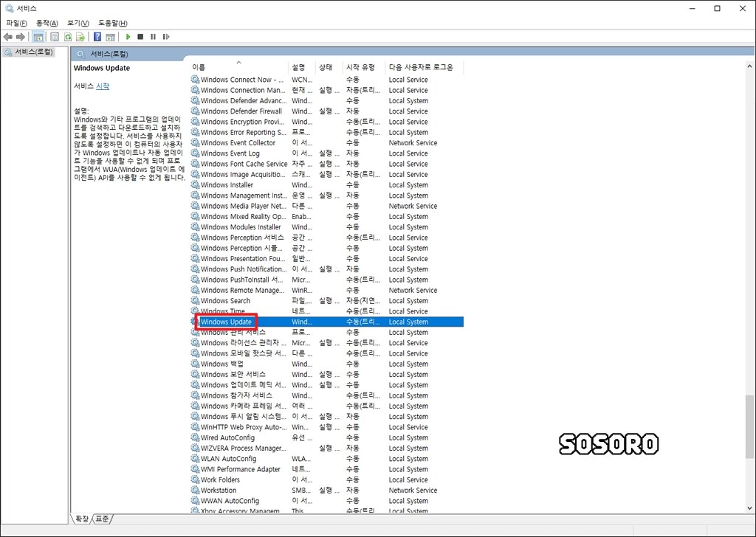
Task: Select the WIZVERA Process Manager service name
Action: point(244,448)
